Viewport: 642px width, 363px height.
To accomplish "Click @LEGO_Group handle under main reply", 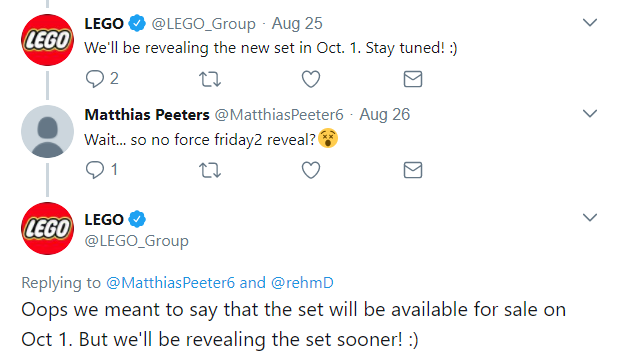I will click(136, 241).
